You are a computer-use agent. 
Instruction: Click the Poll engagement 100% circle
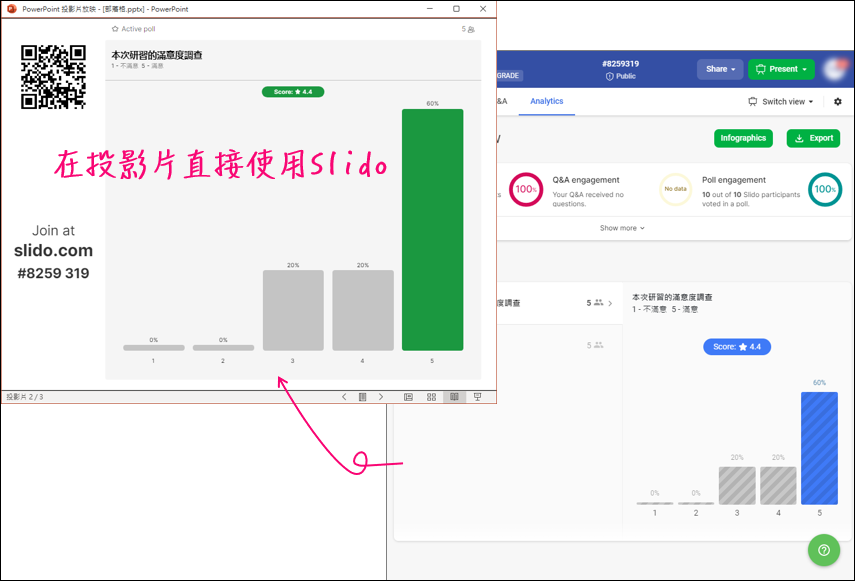click(x=824, y=189)
